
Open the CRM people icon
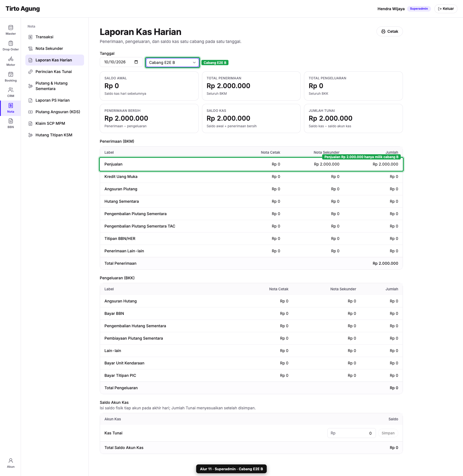coord(11,90)
